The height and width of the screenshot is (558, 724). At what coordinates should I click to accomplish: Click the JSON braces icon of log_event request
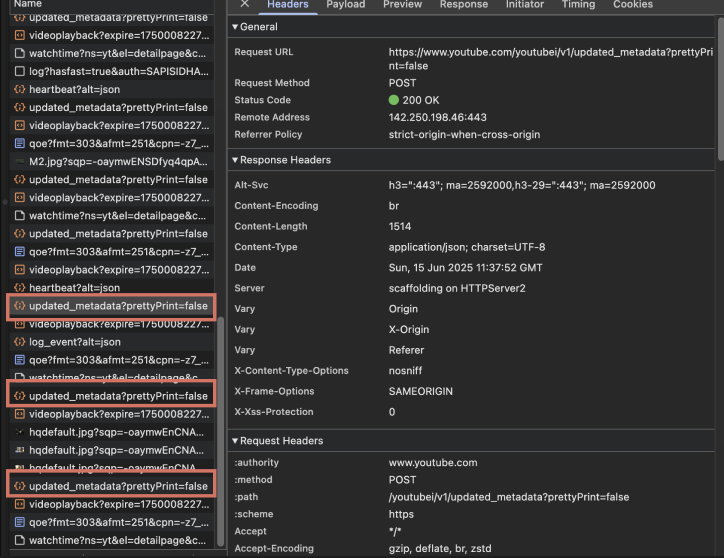click(19, 342)
